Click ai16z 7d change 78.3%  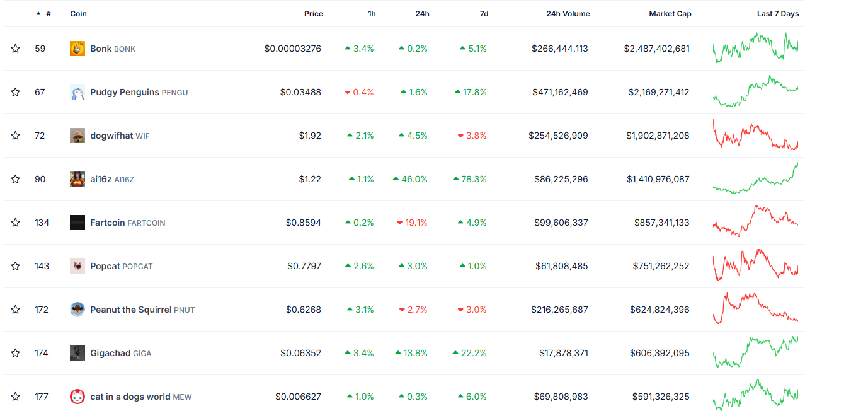pos(470,179)
